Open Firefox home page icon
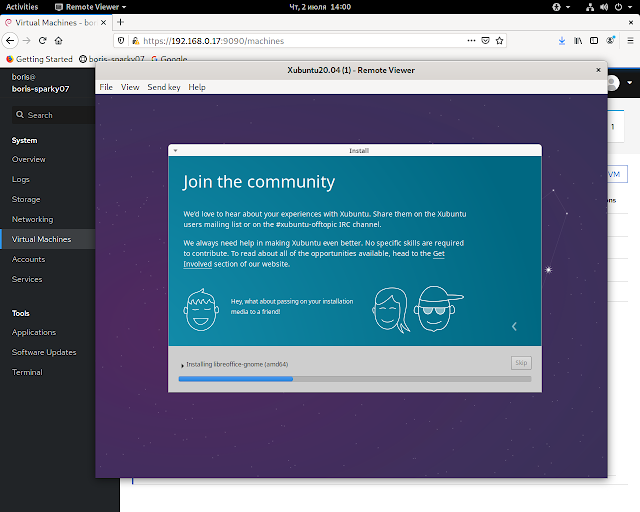This screenshot has height=512, width=640. [x=58, y=40]
